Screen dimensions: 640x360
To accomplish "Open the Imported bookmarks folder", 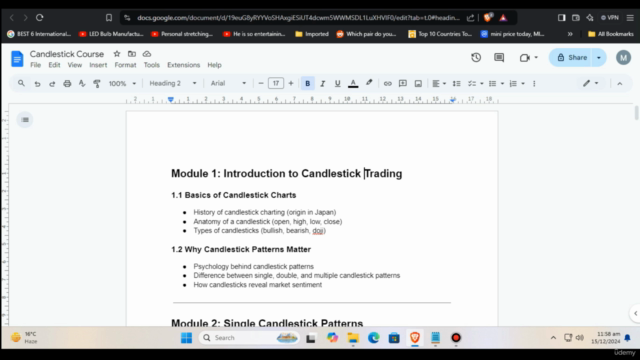I will (312, 34).
